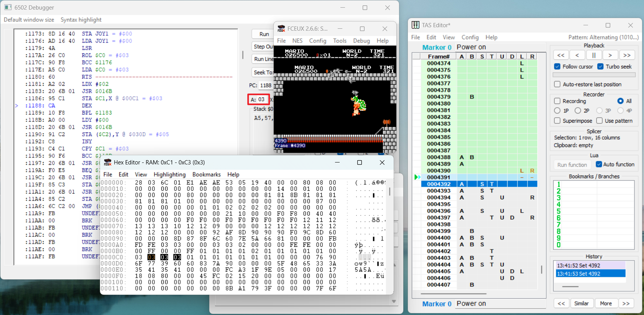Open Config menu in TAS Editor
This screenshot has height=315, width=644.
[x=470, y=37]
